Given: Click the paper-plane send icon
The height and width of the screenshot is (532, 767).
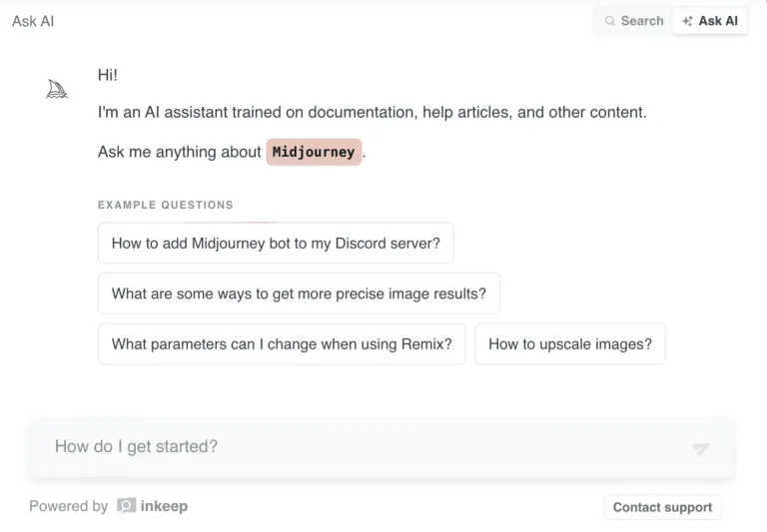Looking at the screenshot, I should pyautogui.click(x=700, y=449).
